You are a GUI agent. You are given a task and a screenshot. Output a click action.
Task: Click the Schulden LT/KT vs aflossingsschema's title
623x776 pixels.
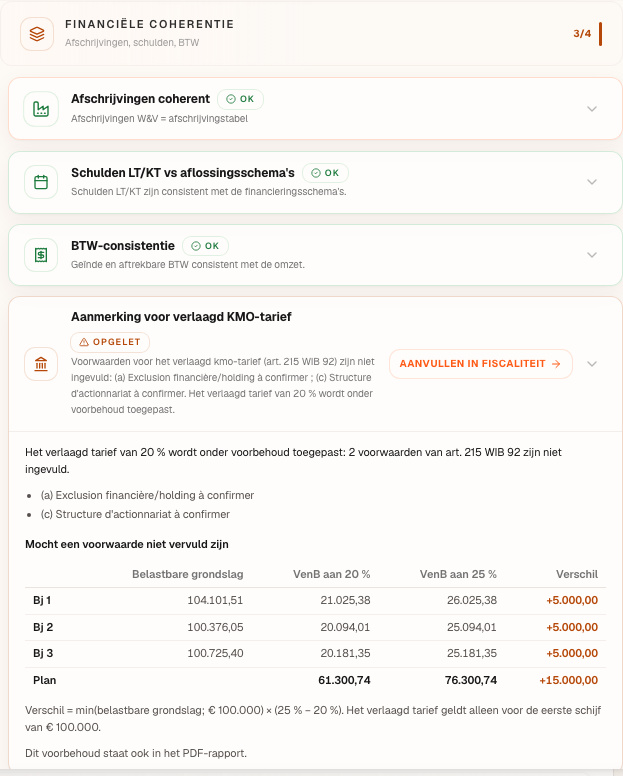pos(183,173)
